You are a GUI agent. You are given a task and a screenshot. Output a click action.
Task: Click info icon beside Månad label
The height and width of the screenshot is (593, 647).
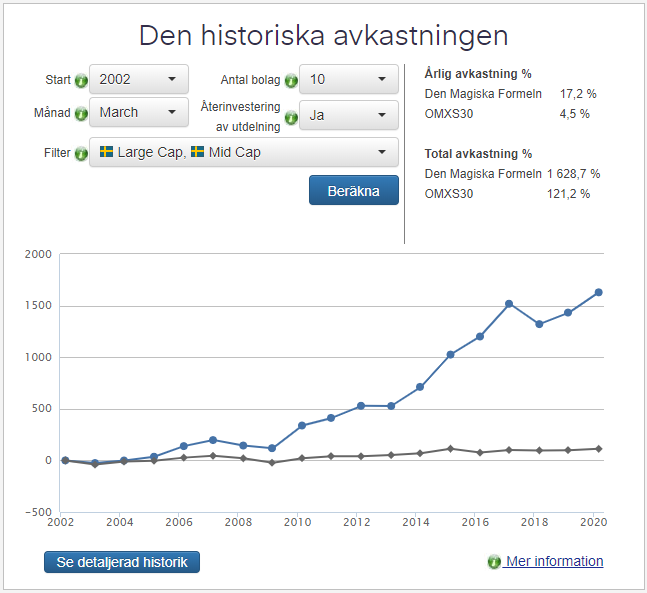coord(81,113)
